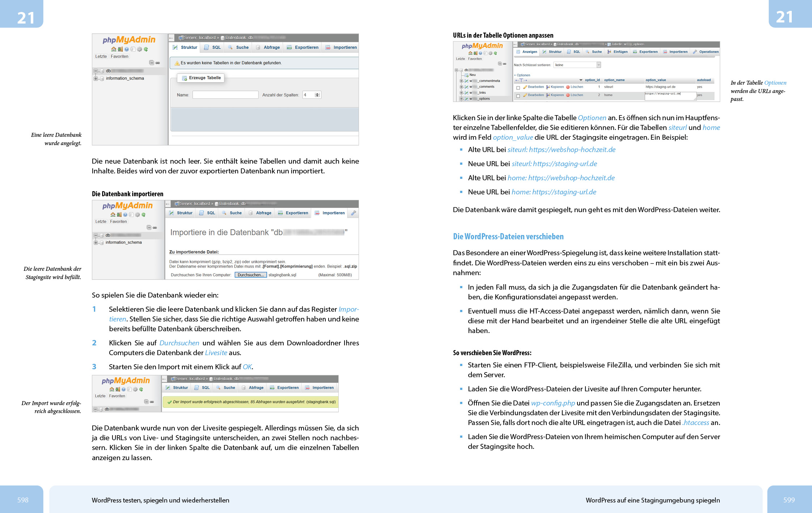The image size is (812, 513).
Task: Click the wrench tab icon beside Importieren
Action: tap(354, 213)
